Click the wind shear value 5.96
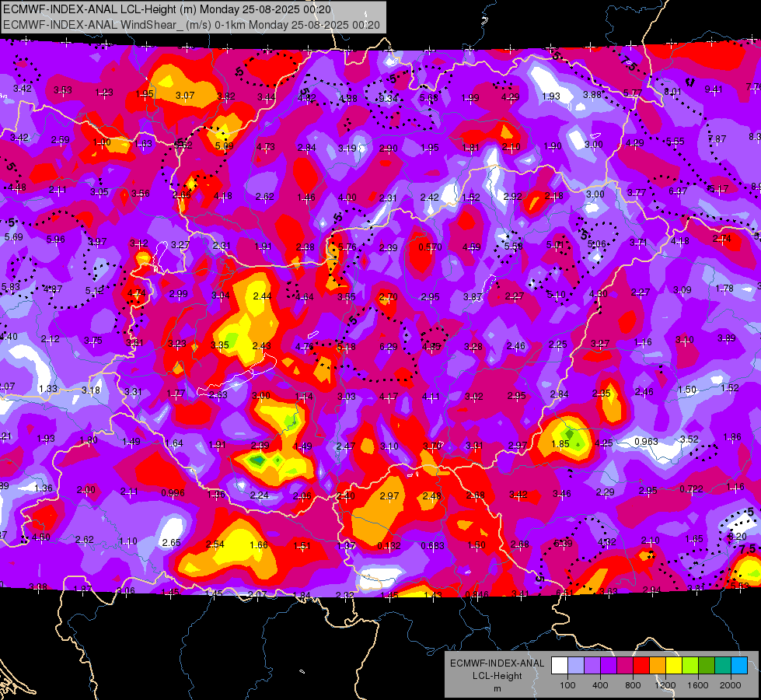 click(x=56, y=239)
